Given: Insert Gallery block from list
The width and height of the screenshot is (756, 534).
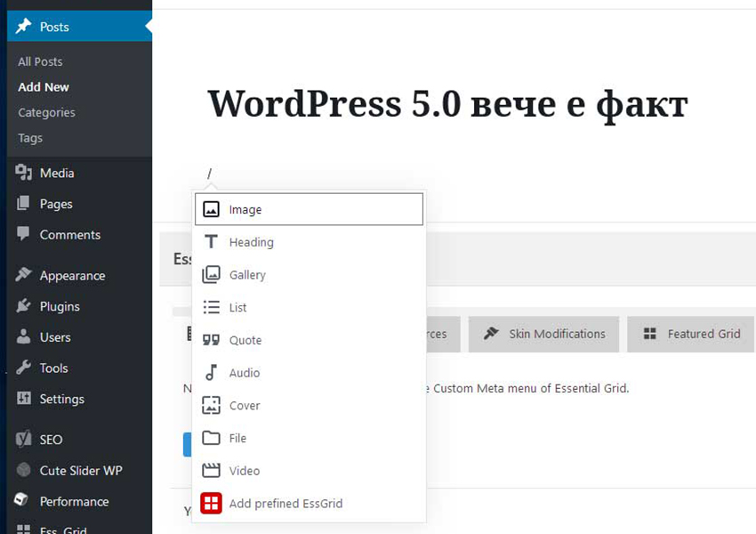Looking at the screenshot, I should coord(309,274).
